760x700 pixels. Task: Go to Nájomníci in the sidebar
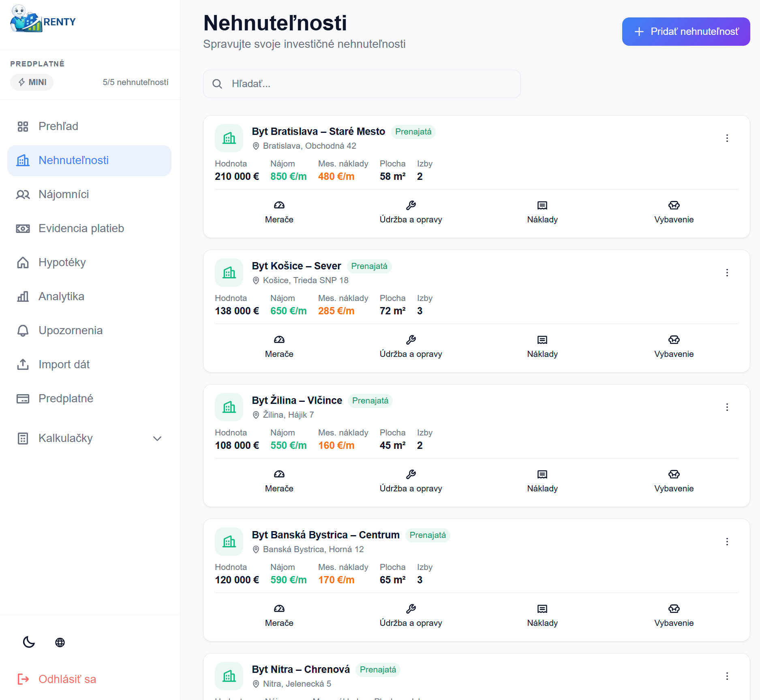coord(64,194)
